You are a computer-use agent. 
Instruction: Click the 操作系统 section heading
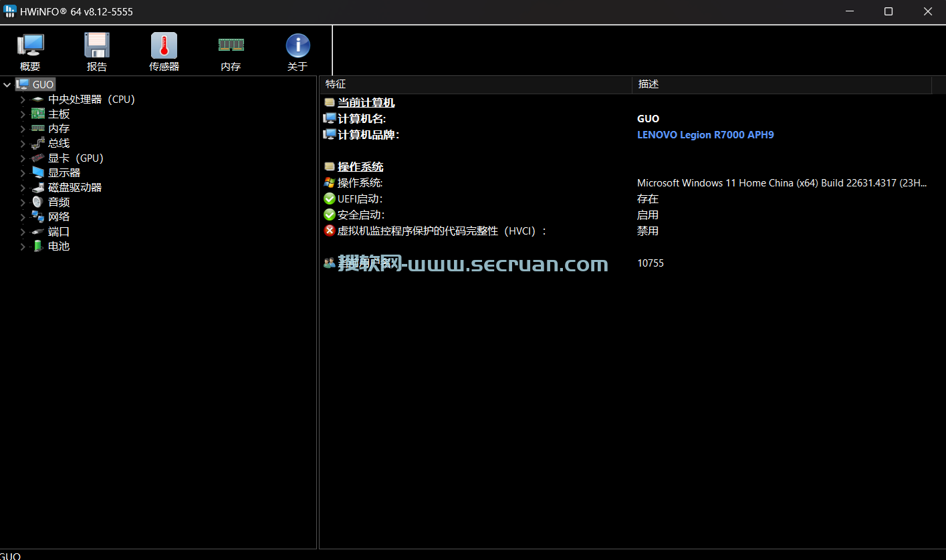[360, 166]
